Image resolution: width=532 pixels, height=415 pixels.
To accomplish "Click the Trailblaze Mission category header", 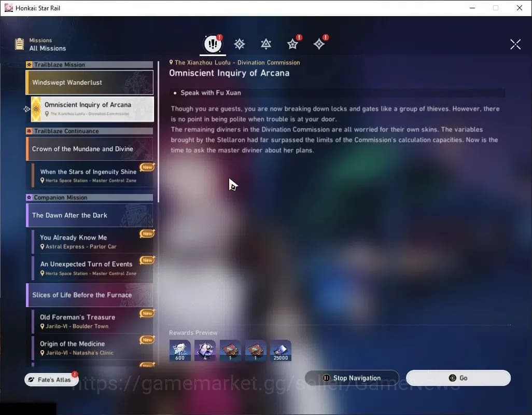I will 90,64.
